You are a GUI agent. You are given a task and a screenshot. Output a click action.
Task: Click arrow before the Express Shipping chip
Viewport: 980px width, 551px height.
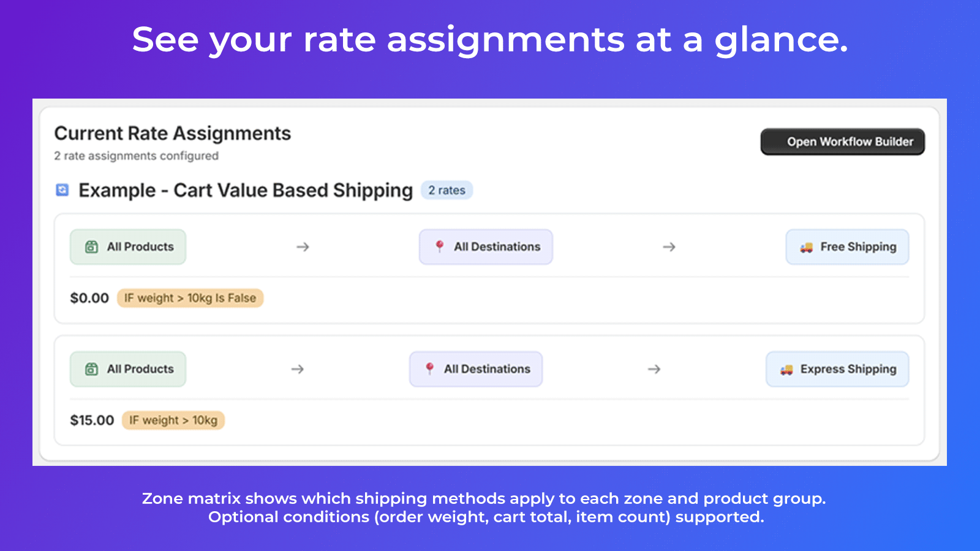(654, 369)
